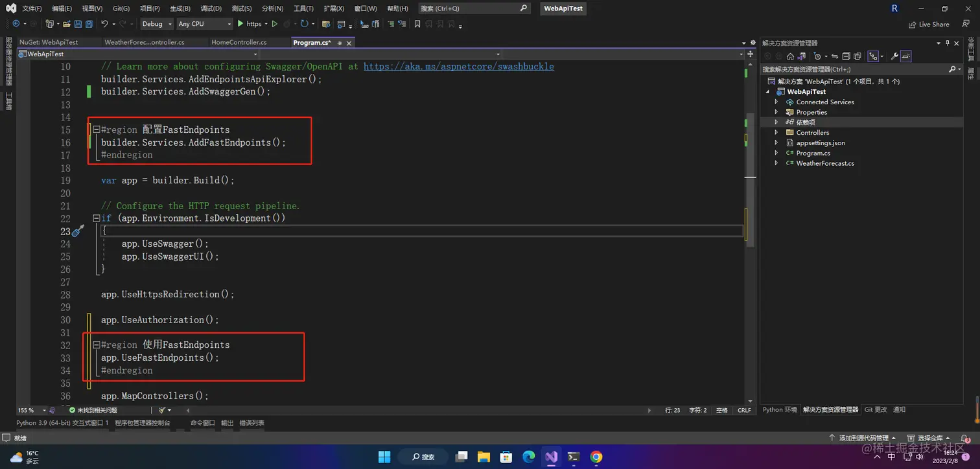Viewport: 980px width, 469px height.
Task: Expand the Properties node
Action: point(776,112)
